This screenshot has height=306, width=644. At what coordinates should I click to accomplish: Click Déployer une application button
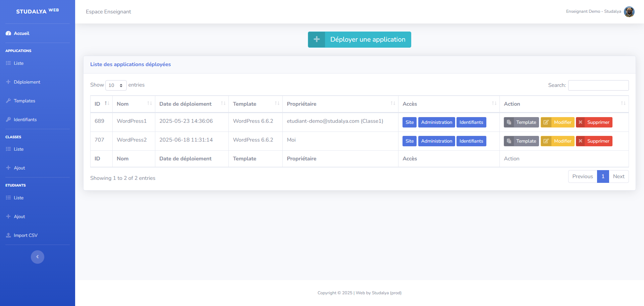(360, 40)
